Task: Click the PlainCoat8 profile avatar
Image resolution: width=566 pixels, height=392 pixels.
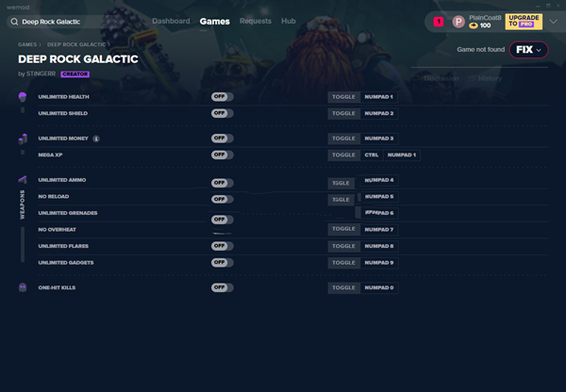Action: (458, 21)
